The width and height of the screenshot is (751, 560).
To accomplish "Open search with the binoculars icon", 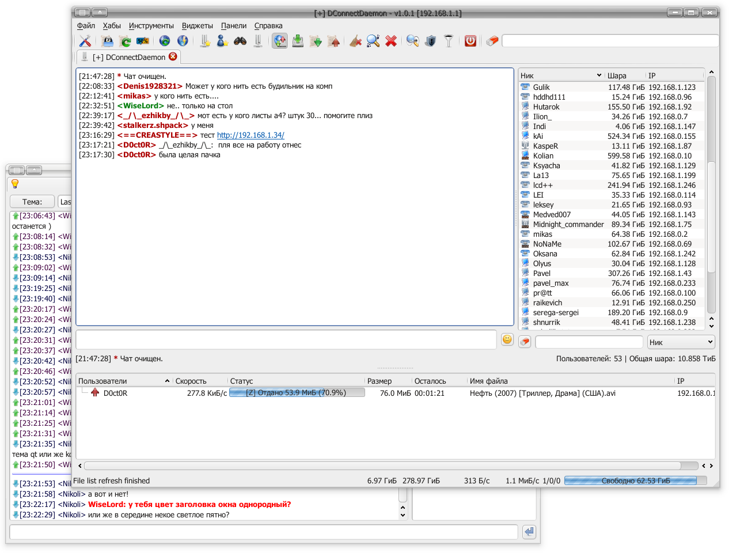I will pyautogui.click(x=240, y=41).
